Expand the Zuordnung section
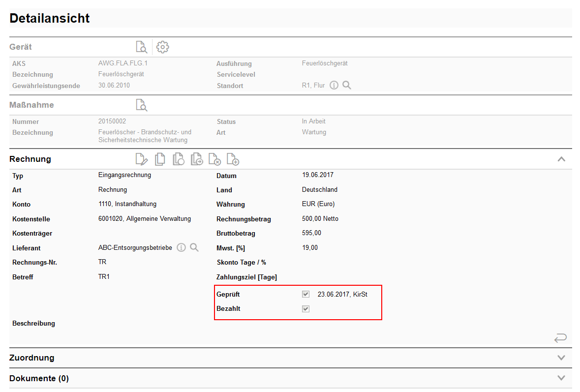580x392 pixels. 561,358
